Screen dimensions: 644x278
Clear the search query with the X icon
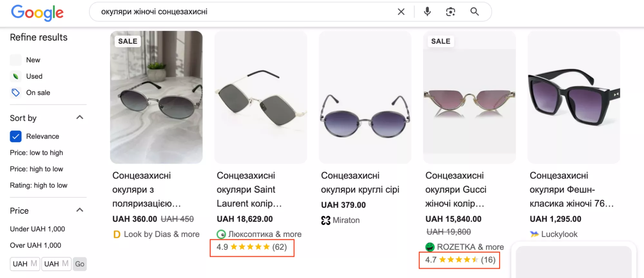pos(401,12)
